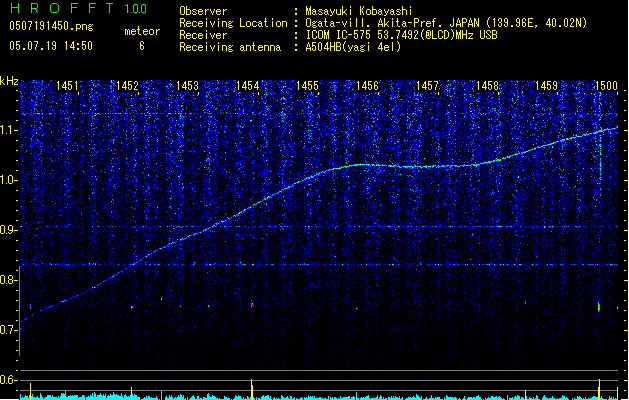The image size is (629, 400).
Task: Select the 1500 time marker
Action: pos(606,87)
